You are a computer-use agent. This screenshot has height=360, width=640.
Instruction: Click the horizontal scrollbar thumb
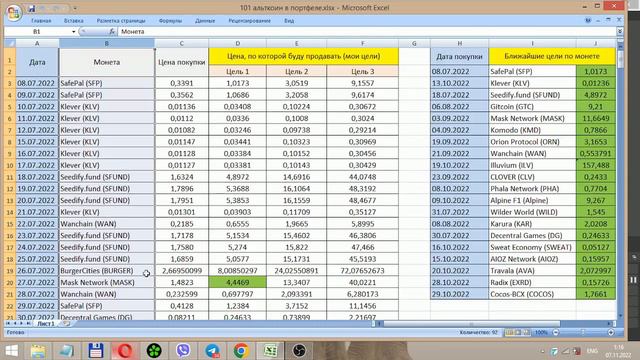[x=471, y=323]
